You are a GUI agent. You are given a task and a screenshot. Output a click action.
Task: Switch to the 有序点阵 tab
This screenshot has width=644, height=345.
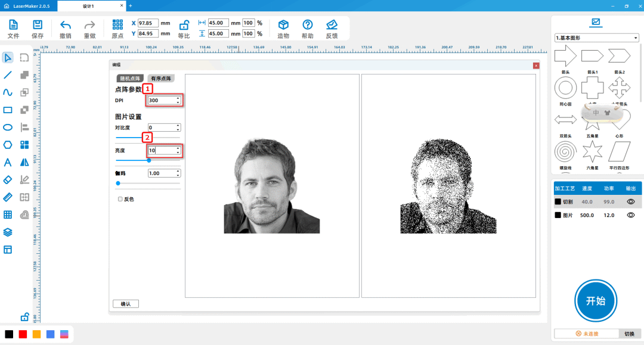(161, 79)
